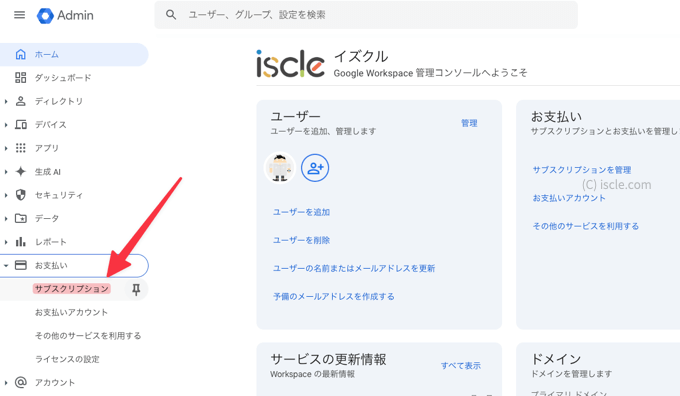Image resolution: width=680 pixels, height=396 pixels.
Task: Click the デバイス devices icon
Action: tap(20, 124)
